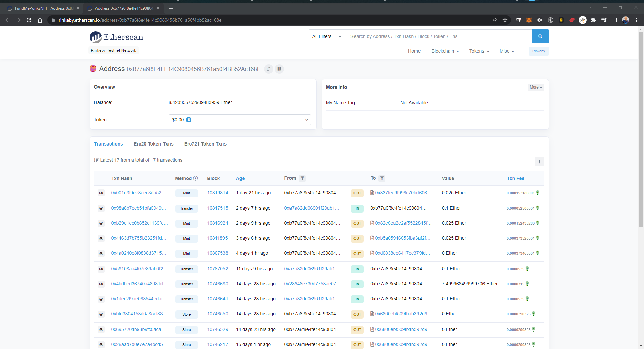Click the 7.499968499999706 Ether value
Image resolution: width=644 pixels, height=349 pixels.
click(469, 284)
